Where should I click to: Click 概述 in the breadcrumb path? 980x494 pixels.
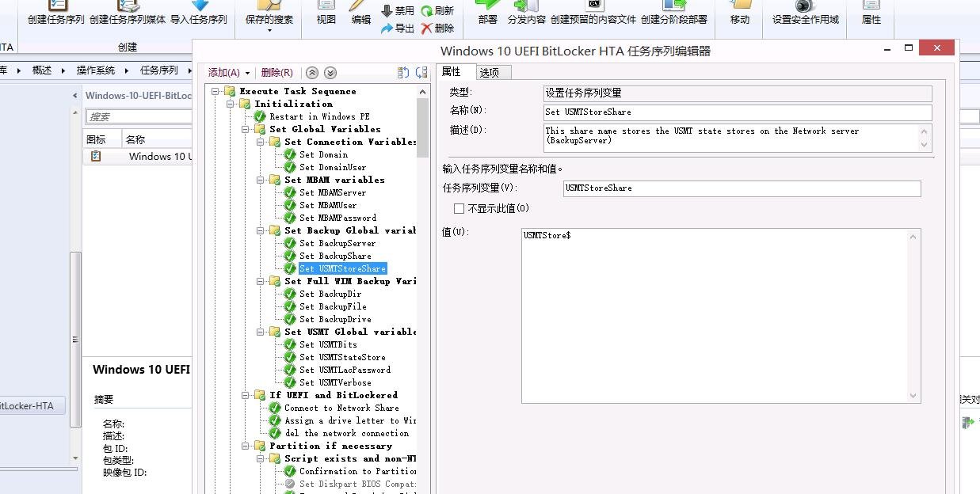[42, 70]
